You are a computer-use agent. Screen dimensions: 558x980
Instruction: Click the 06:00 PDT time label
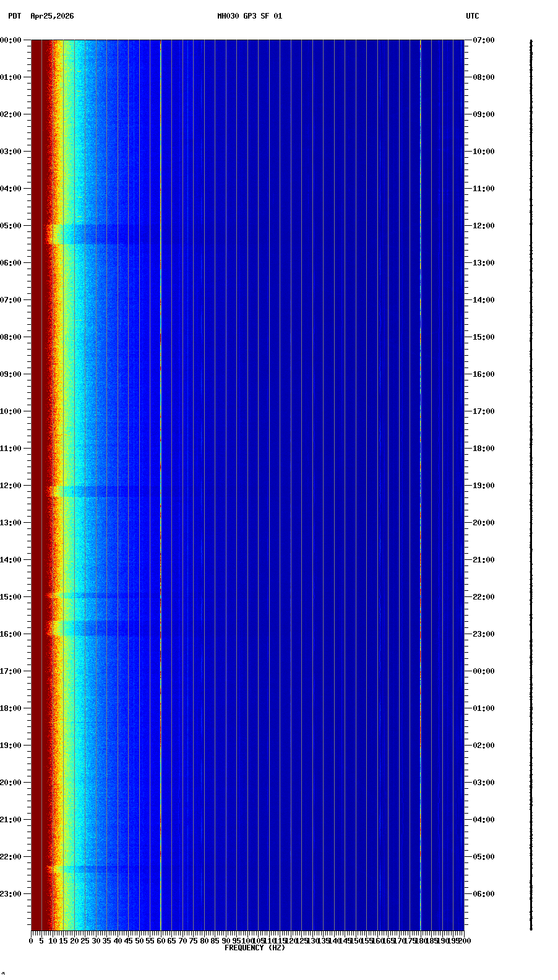[x=11, y=263]
